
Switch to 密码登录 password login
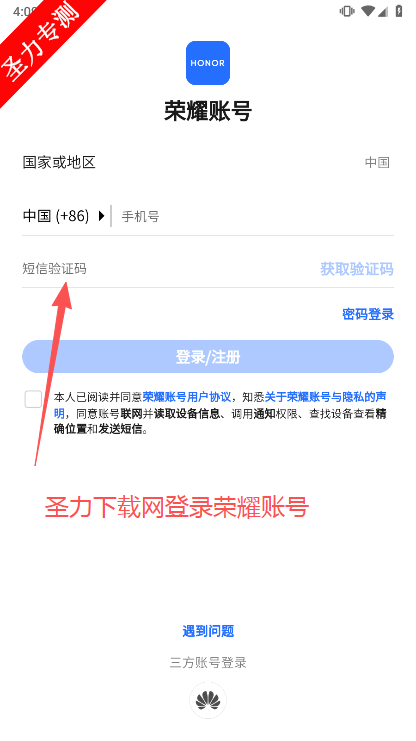368,314
